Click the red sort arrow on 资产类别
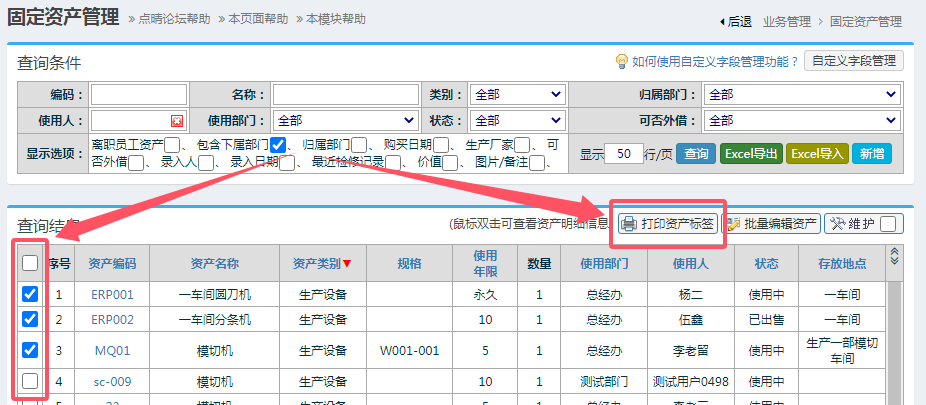 pyautogui.click(x=347, y=264)
